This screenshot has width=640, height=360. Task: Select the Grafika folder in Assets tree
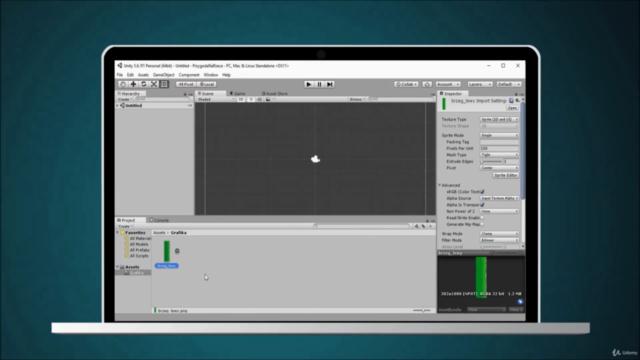[x=134, y=273]
